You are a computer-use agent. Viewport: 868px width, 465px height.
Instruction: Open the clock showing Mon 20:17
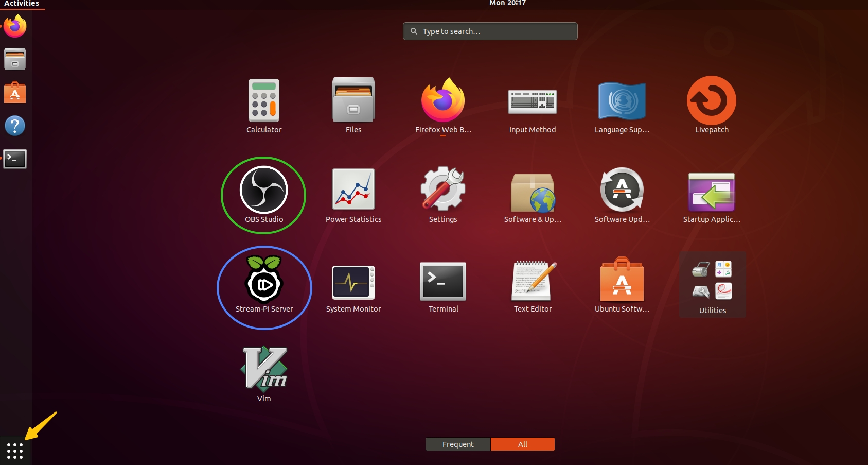tap(507, 3)
